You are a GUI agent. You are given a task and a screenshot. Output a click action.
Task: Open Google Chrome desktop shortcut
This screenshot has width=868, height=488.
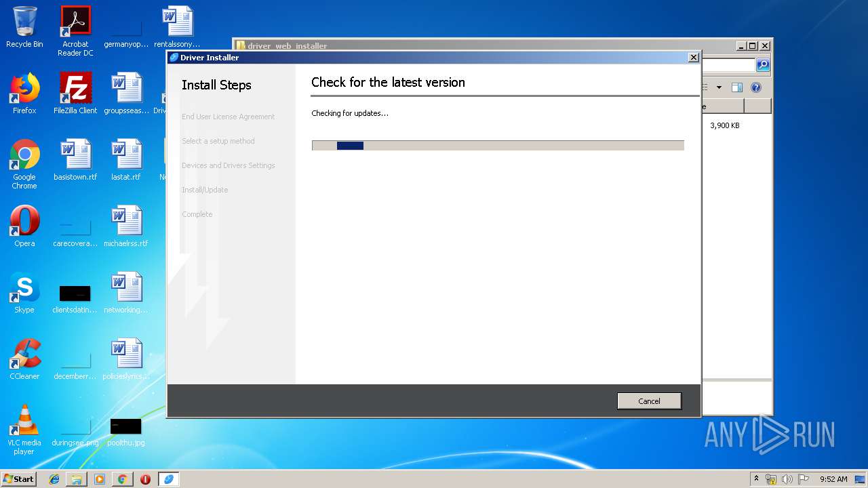pyautogui.click(x=24, y=165)
